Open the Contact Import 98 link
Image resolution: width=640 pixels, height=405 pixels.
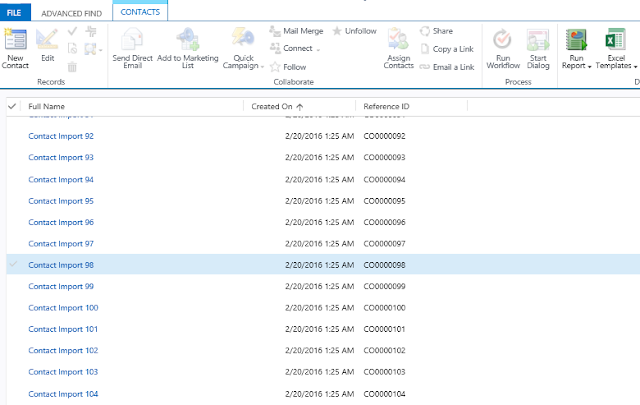click(x=61, y=265)
